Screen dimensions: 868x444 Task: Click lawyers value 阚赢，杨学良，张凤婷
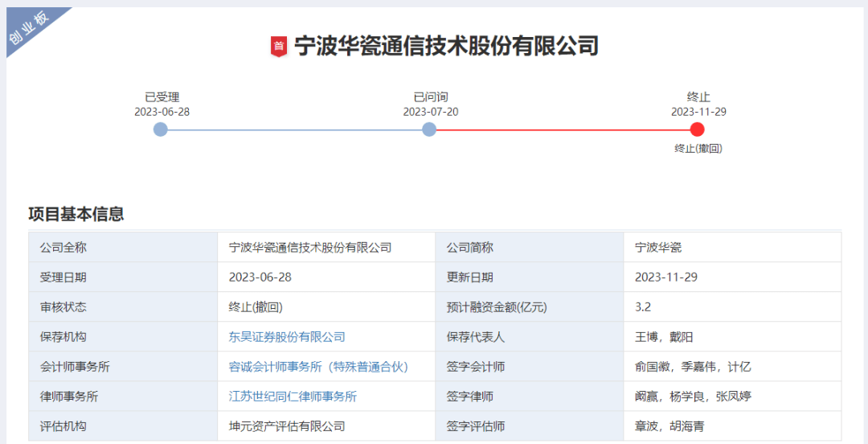pos(693,397)
